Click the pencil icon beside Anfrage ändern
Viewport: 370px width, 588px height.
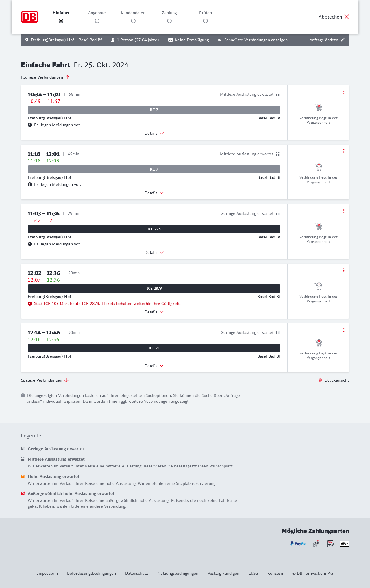point(343,40)
